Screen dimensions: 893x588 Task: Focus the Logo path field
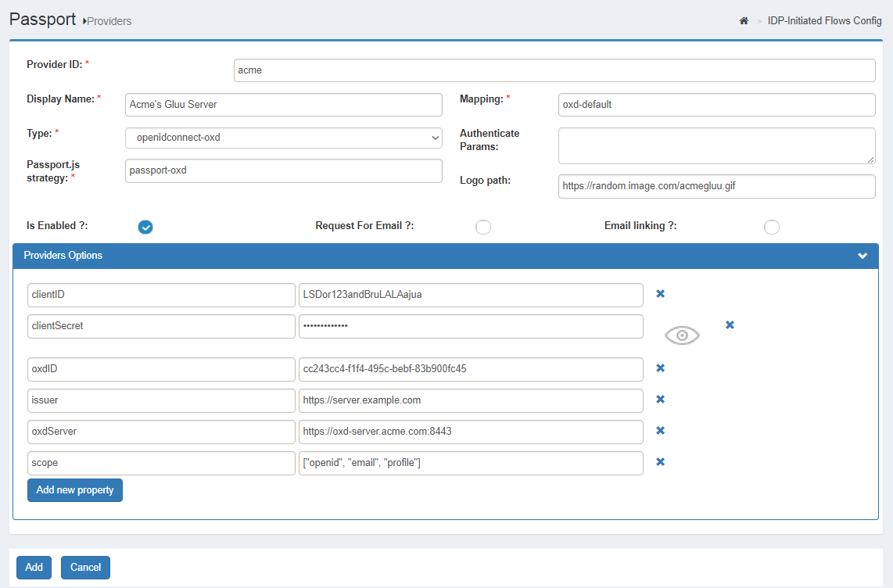click(716, 186)
